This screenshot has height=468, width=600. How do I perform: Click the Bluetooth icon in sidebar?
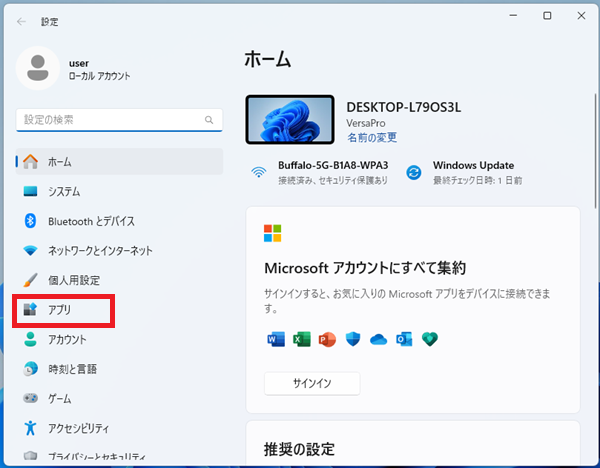click(x=31, y=221)
